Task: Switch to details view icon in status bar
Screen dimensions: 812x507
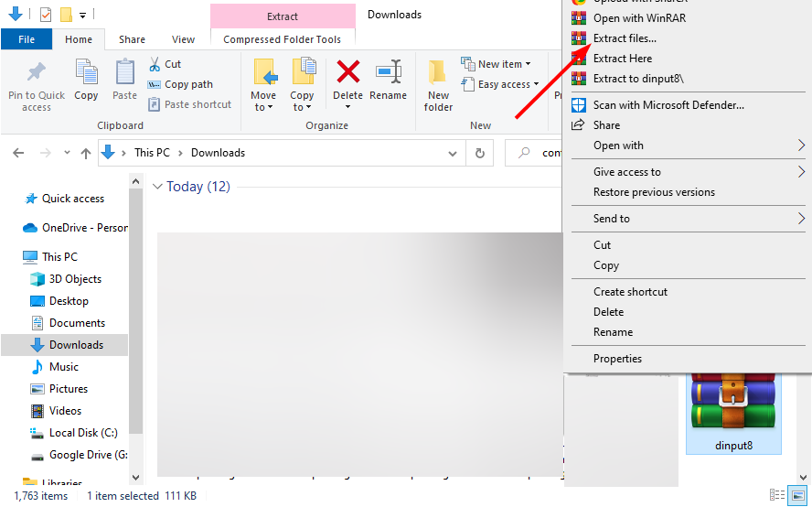Action: (x=776, y=495)
